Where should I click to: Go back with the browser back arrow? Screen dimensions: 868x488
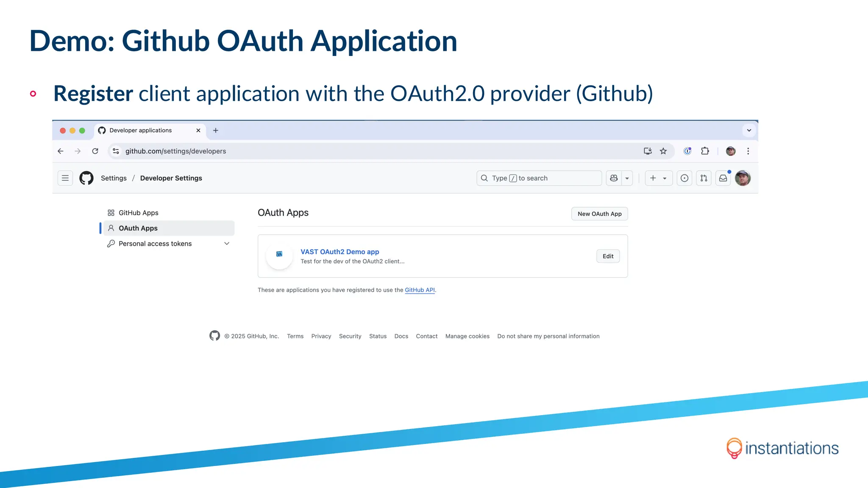[x=61, y=151]
